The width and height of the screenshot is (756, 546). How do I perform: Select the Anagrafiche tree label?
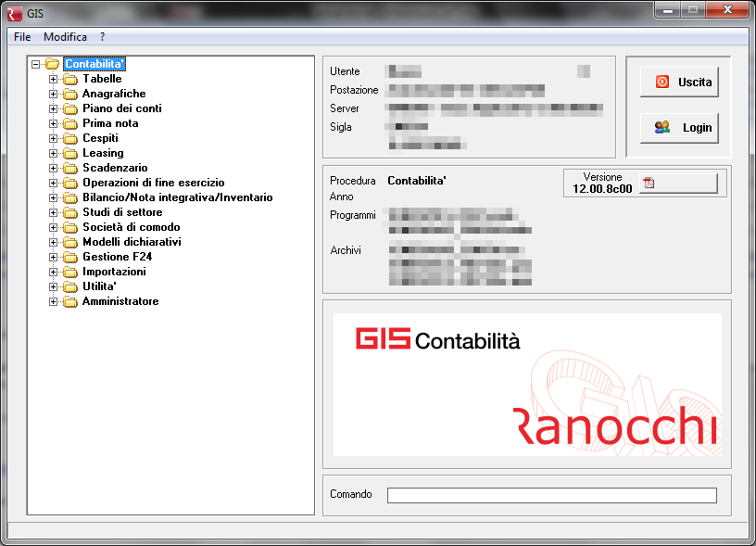pyautogui.click(x=114, y=94)
